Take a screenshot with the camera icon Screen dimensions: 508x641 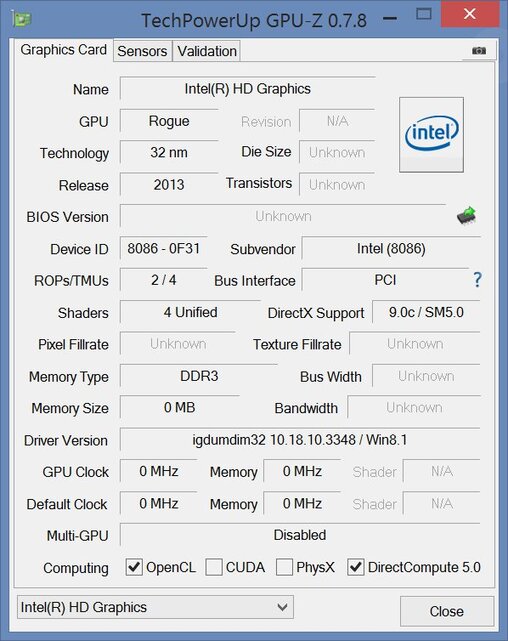479,51
